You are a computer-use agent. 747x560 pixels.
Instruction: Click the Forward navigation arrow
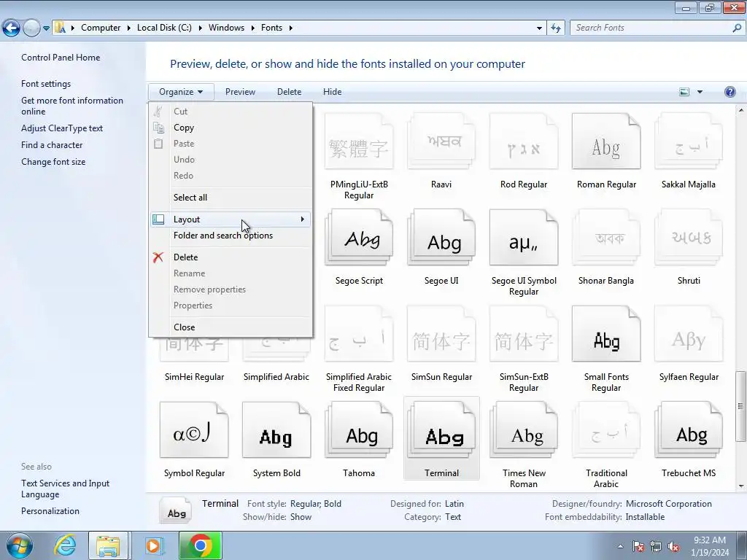click(31, 28)
